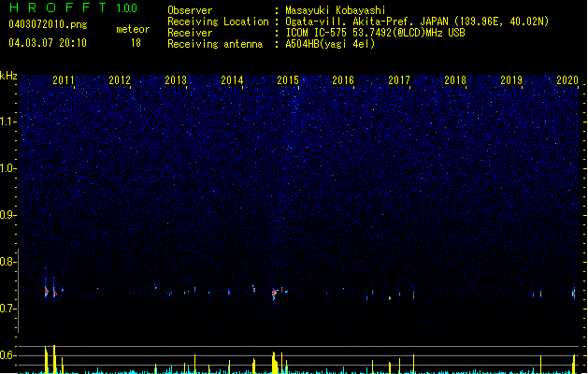Click the Receiving Location label
588x374 pixels.
218,22
